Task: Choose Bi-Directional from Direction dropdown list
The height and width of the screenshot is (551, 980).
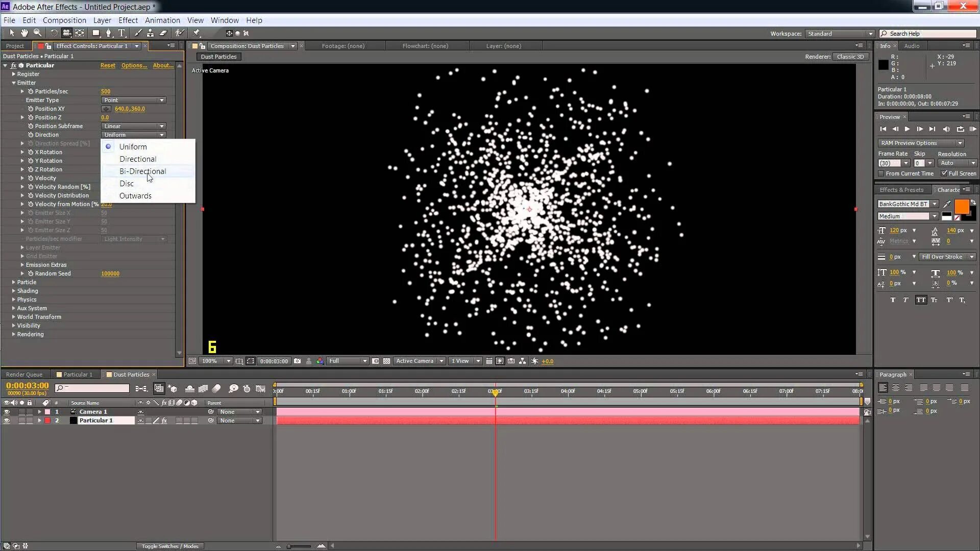Action: pos(142,171)
